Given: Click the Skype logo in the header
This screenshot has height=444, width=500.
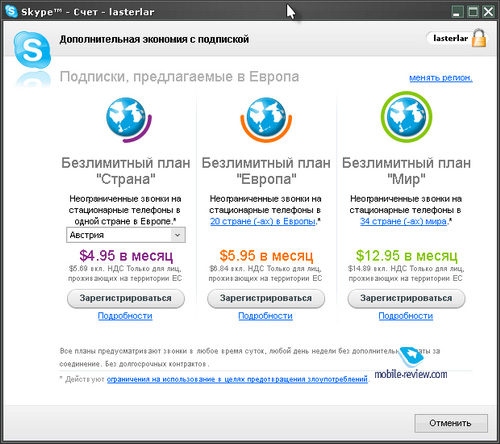Looking at the screenshot, I should (32, 49).
